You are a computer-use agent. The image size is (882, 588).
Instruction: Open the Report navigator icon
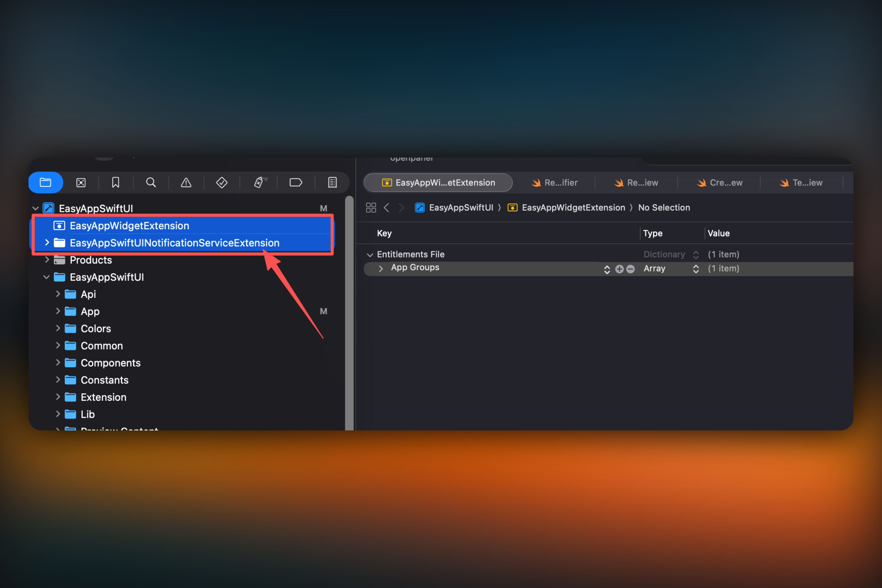(x=332, y=183)
